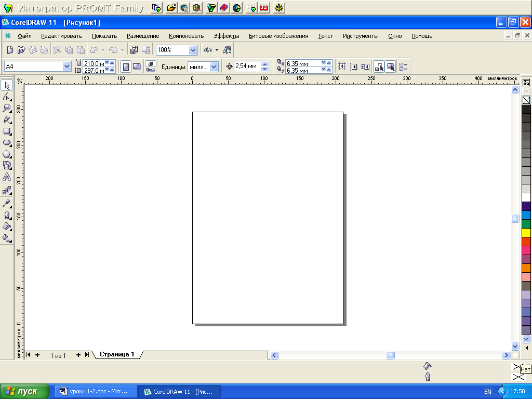Screen dimensions: 532x399
Task: Toggle Snap to Objects
Action: point(365,66)
